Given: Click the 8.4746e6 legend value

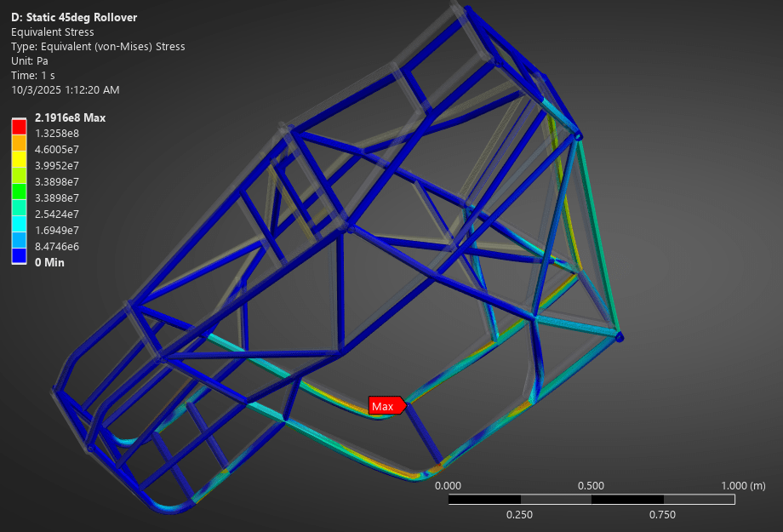Looking at the screenshot, I should coord(57,246).
